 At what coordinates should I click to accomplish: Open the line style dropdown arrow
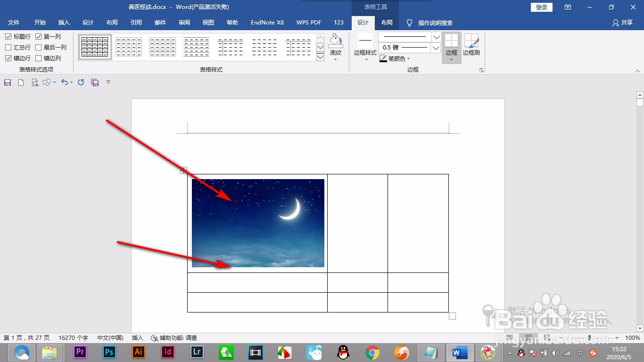(x=437, y=37)
